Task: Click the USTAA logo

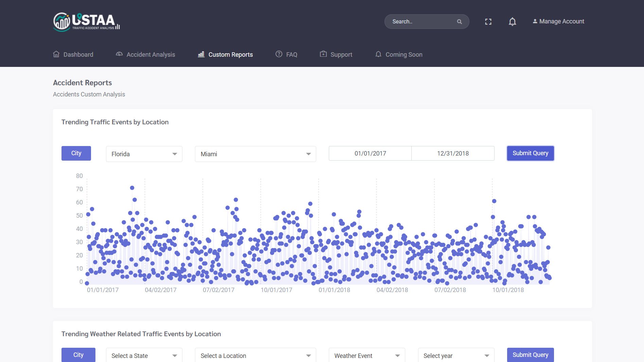Action: coord(86,22)
